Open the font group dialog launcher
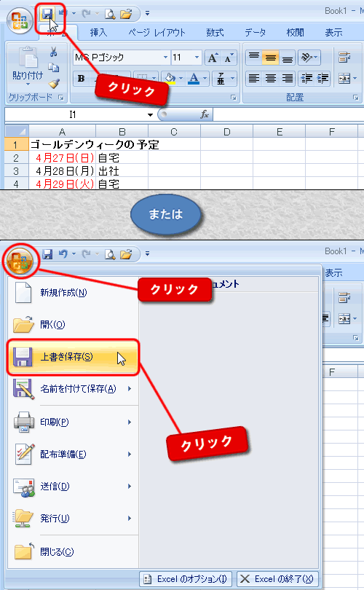The image size is (364, 590). coord(234,98)
